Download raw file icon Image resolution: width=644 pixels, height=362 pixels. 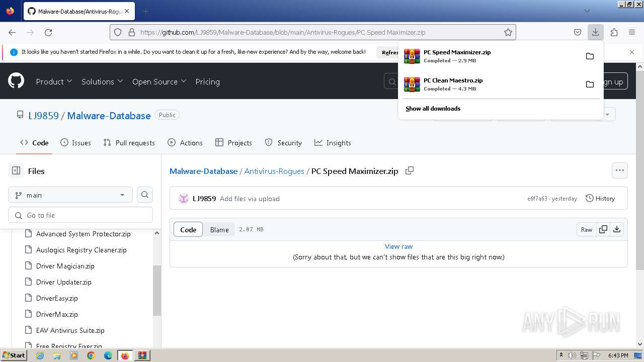[x=617, y=229]
